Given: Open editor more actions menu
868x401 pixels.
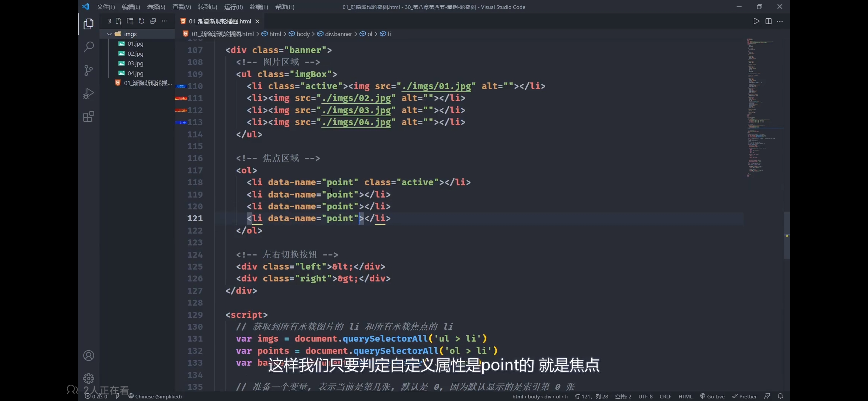Looking at the screenshot, I should tap(780, 21).
